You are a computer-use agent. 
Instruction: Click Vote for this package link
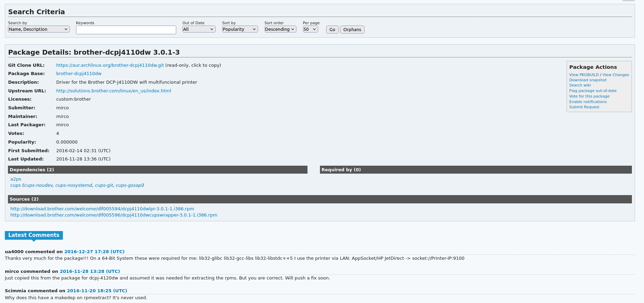point(589,97)
